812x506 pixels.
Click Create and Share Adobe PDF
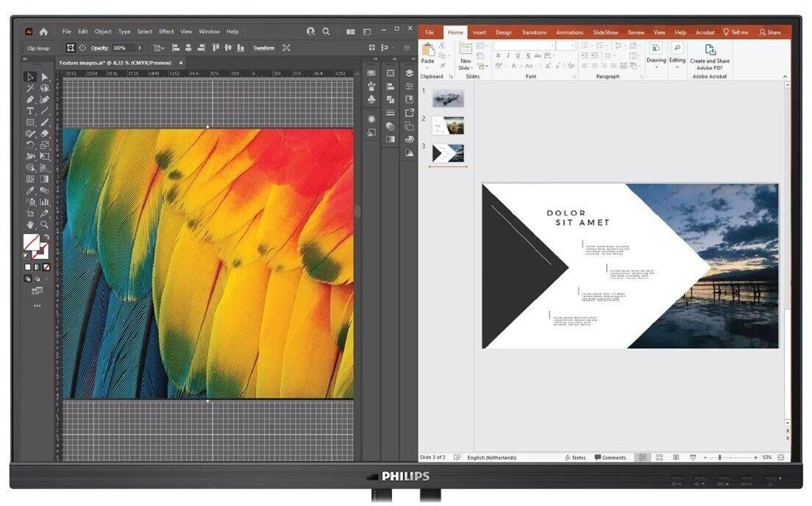click(709, 57)
